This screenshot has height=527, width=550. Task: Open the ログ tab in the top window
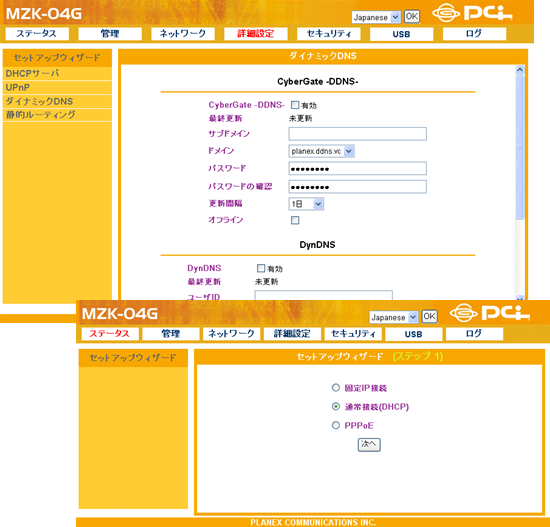point(474,34)
